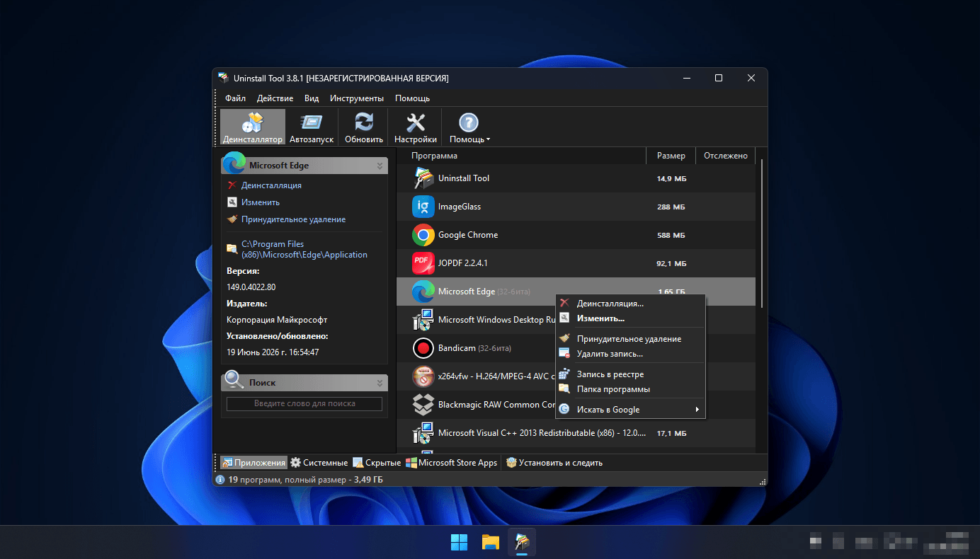Click the Uninstall Tool taskbar icon
The width and height of the screenshot is (980, 559).
click(522, 542)
